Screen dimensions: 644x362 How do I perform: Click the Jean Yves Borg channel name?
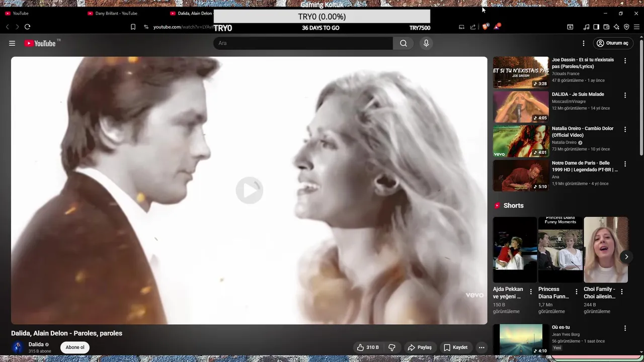click(566, 334)
